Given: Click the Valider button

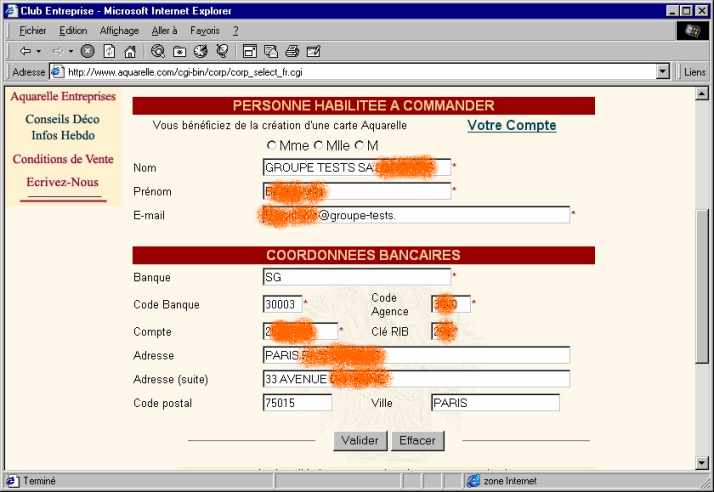Looking at the screenshot, I should coord(360,441).
